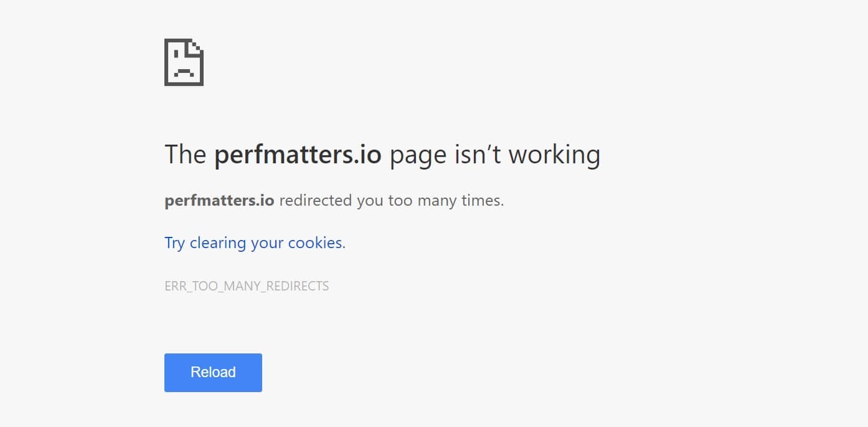Viewport: 868px width, 427px height.
Task: Select the ERR_TOO_MANY_REDIRECTS error code text
Action: pos(247,285)
